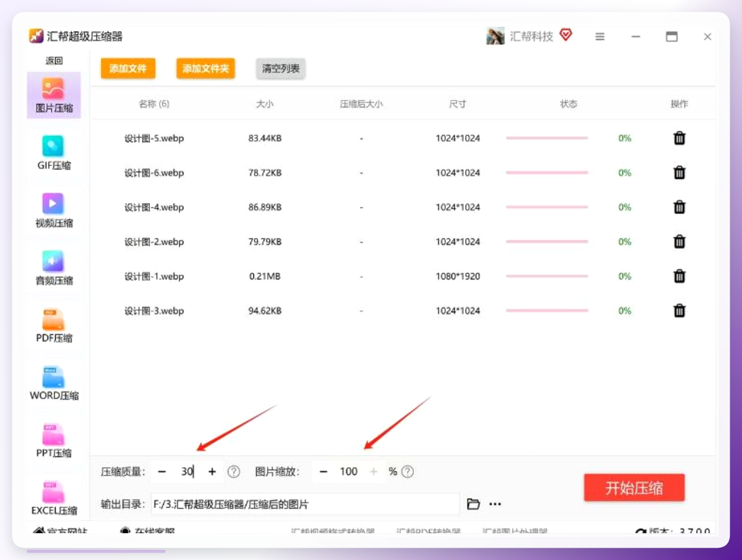
Task: Select file name 设计图-3.webp
Action: 154,311
